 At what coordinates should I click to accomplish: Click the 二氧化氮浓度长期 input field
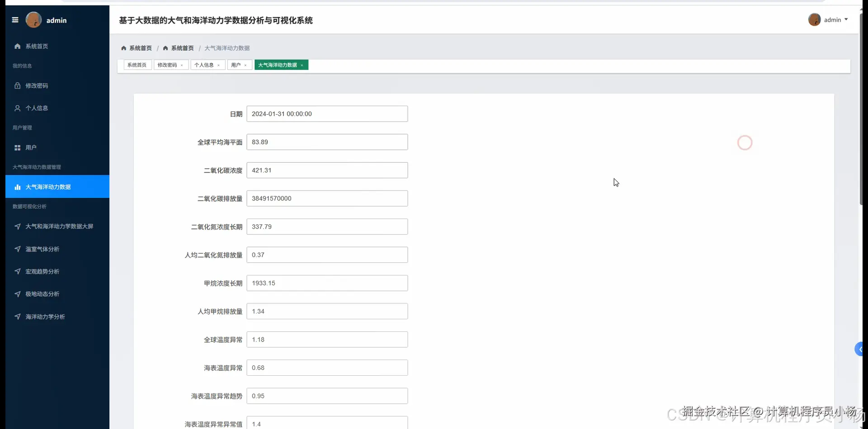pos(327,227)
